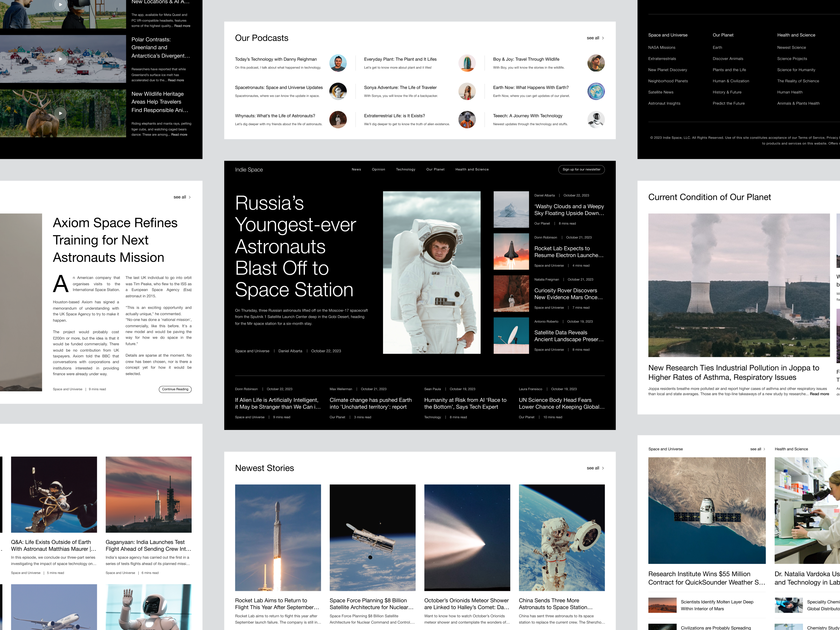Play the wildlife heritage areas video

tap(60, 113)
